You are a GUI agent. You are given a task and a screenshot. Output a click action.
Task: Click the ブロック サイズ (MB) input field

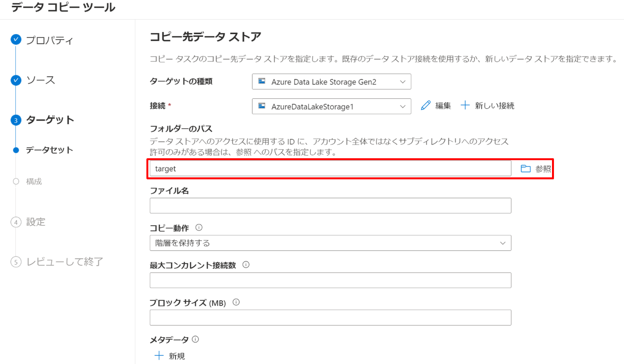330,318
